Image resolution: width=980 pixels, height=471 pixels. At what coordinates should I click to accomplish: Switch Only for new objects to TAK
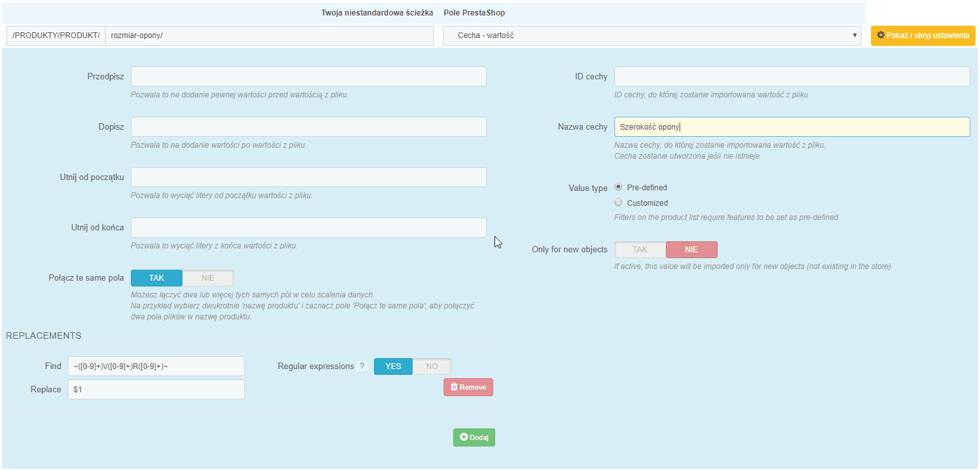point(640,250)
